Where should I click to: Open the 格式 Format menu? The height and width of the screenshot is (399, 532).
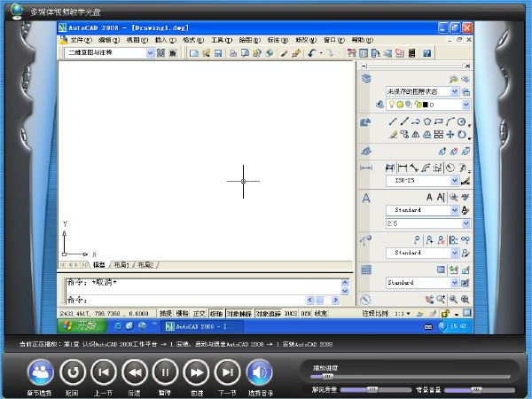pyautogui.click(x=193, y=40)
